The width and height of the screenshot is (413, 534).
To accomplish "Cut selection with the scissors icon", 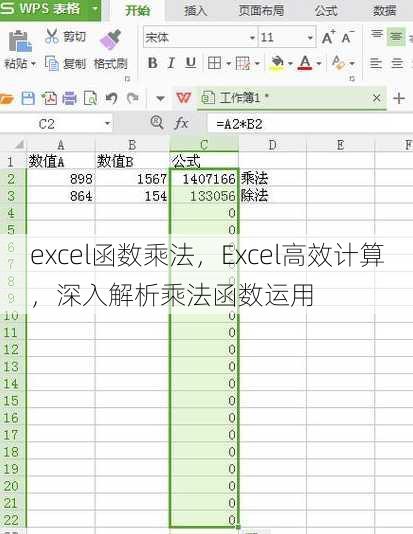I will [x=52, y=36].
